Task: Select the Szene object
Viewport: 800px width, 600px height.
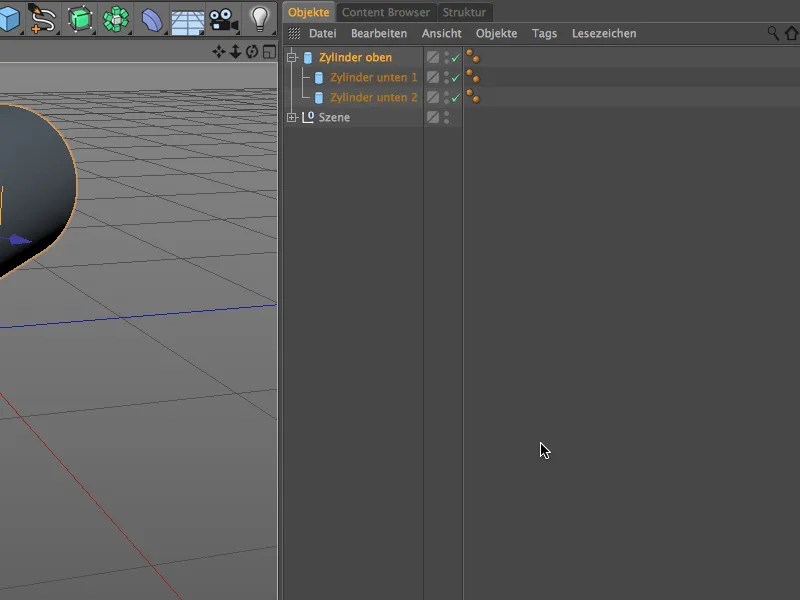Action: 334,117
